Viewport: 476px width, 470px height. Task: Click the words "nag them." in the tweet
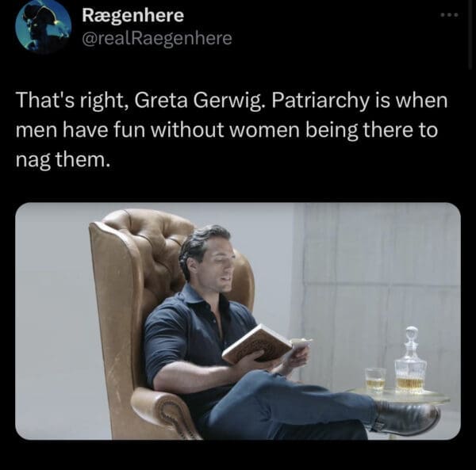[63, 159]
